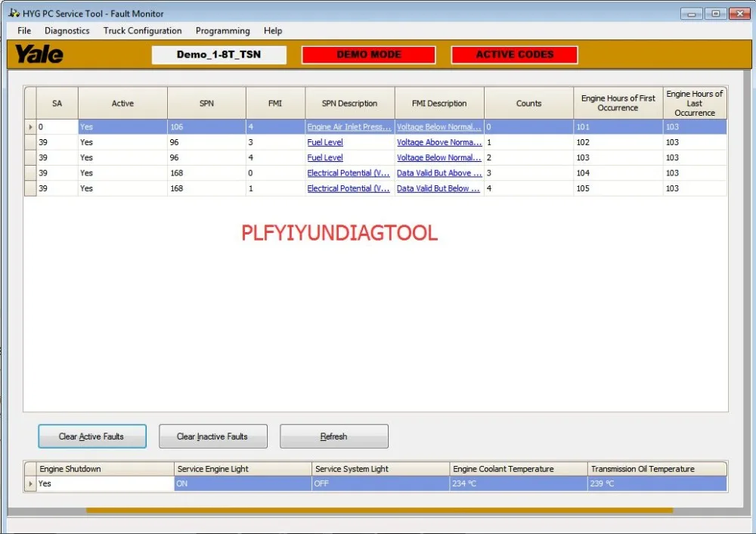Screen dimensions: 756x534
Task: Open Data Valid But Above... link
Action: [x=438, y=173]
